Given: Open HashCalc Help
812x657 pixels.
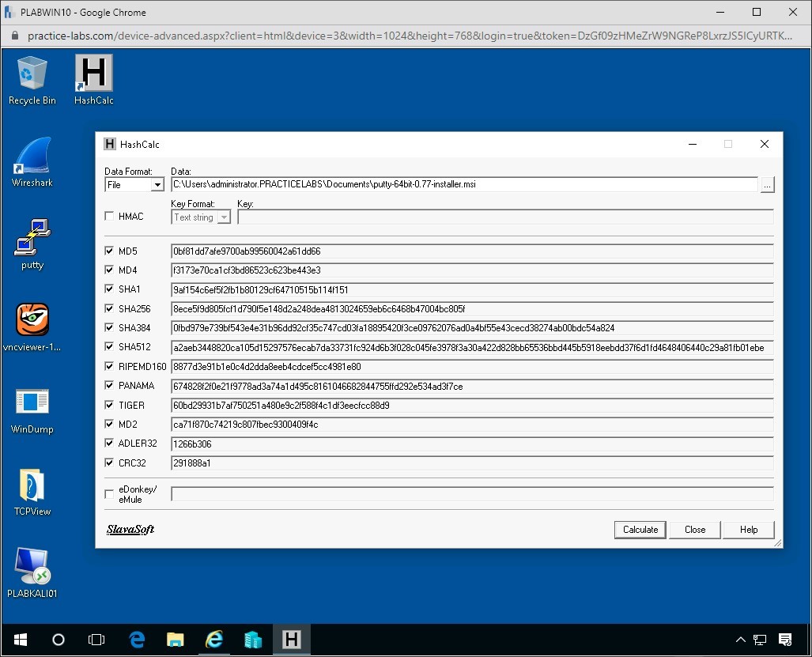Looking at the screenshot, I should [x=748, y=530].
